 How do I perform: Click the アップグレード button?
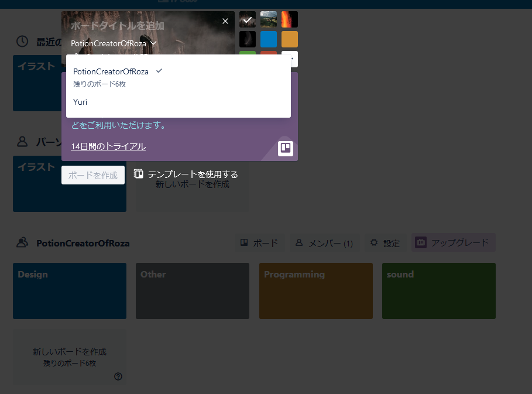click(454, 242)
